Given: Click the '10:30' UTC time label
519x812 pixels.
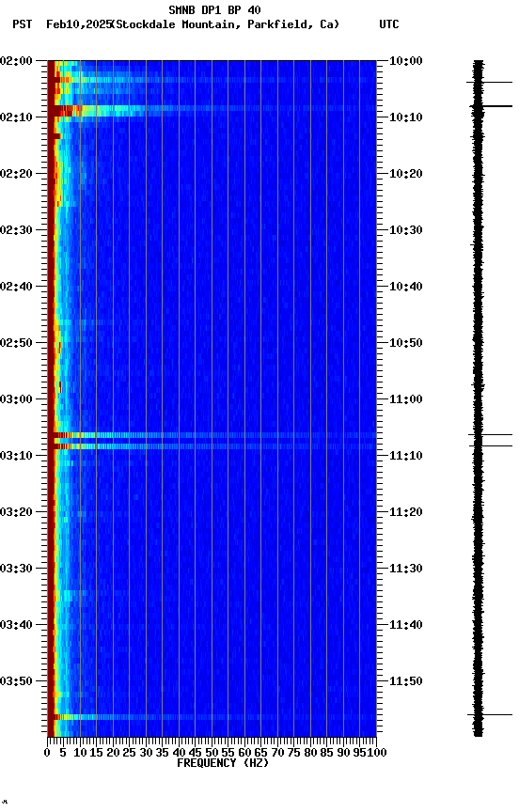Looking at the screenshot, I should pos(405,230).
